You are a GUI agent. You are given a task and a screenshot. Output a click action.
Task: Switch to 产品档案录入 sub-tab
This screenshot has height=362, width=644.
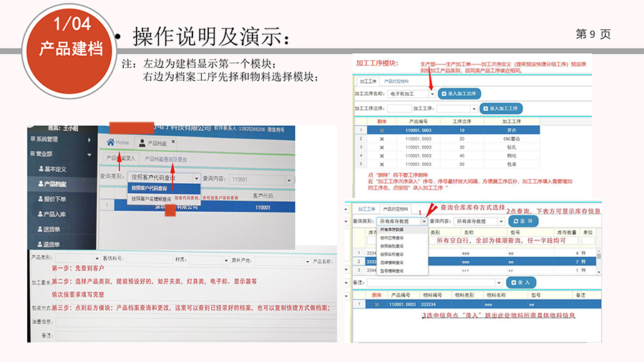click(x=121, y=158)
